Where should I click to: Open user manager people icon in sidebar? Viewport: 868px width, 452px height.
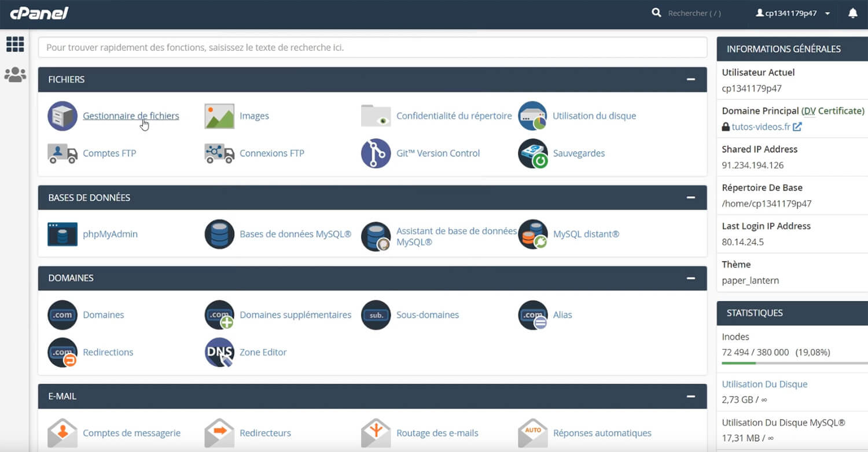pos(15,75)
